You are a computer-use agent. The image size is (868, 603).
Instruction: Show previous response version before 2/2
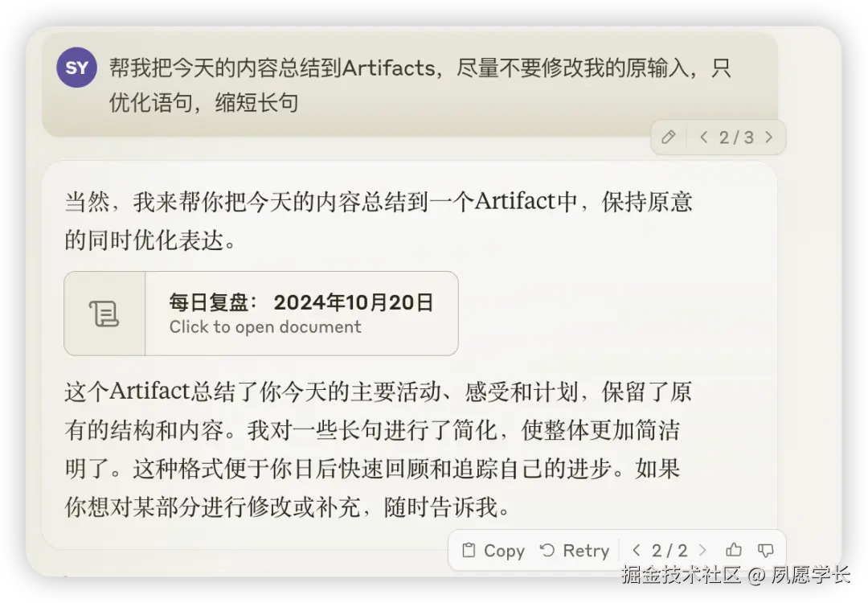coord(636,550)
